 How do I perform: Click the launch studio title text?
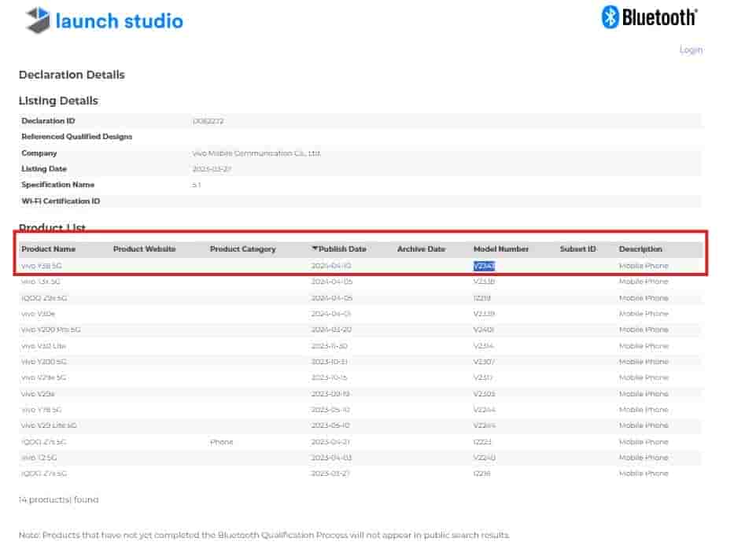[x=119, y=20]
